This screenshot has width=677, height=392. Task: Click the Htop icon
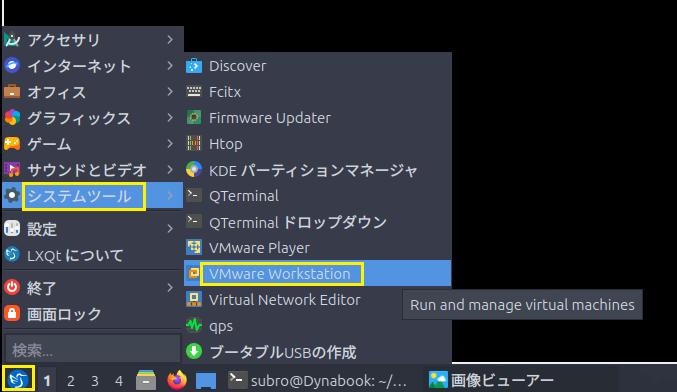coord(194,143)
